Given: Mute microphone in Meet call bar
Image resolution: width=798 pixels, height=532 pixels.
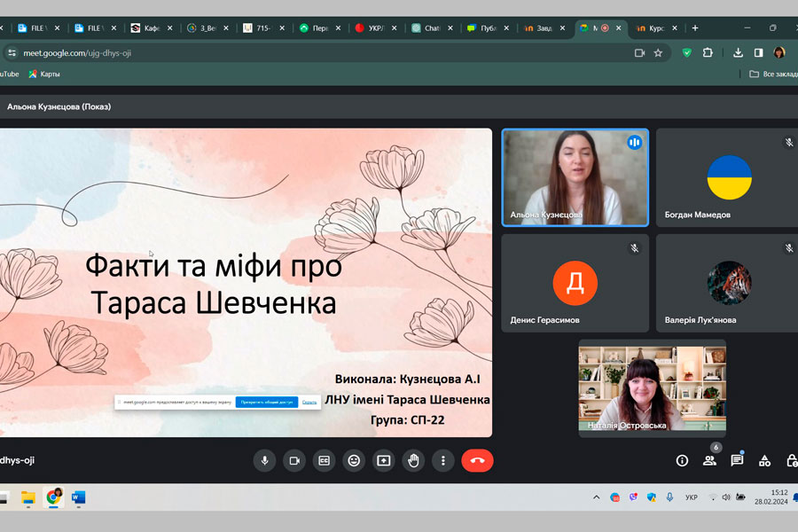Looking at the screenshot, I should 263,460.
